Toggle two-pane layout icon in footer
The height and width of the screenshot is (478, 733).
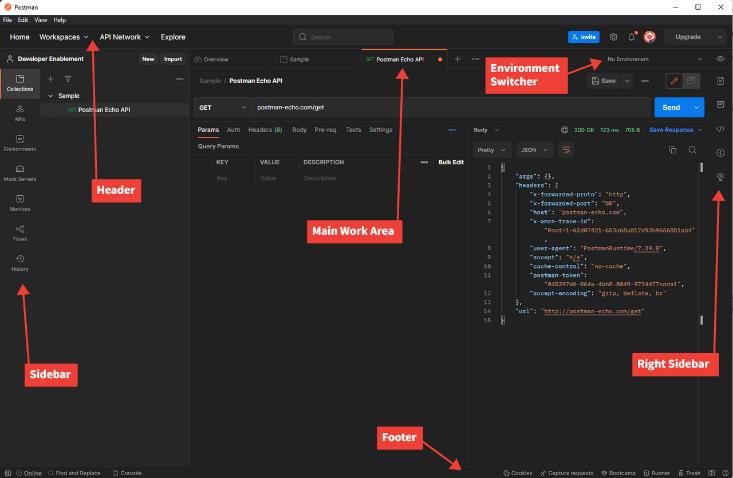pyautogui.click(x=711, y=473)
